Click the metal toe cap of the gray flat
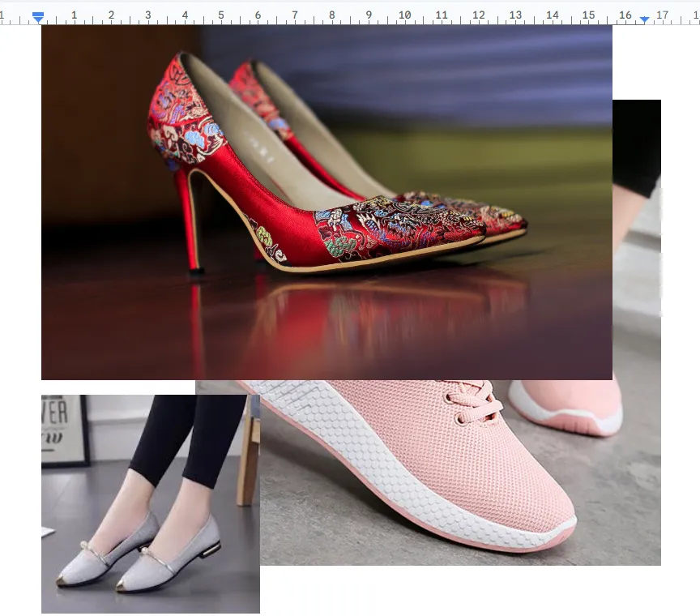This screenshot has height=616, width=700. click(x=62, y=580)
